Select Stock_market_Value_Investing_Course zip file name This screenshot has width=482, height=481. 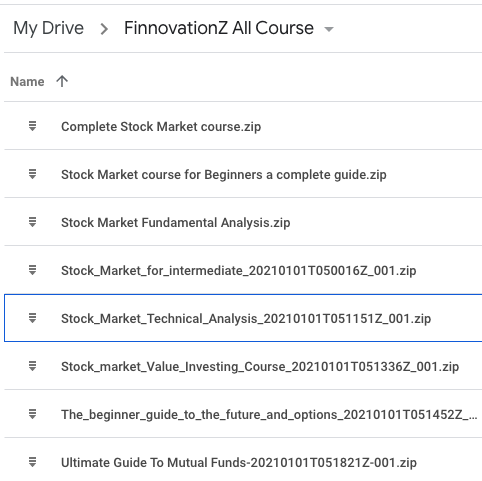(260, 367)
